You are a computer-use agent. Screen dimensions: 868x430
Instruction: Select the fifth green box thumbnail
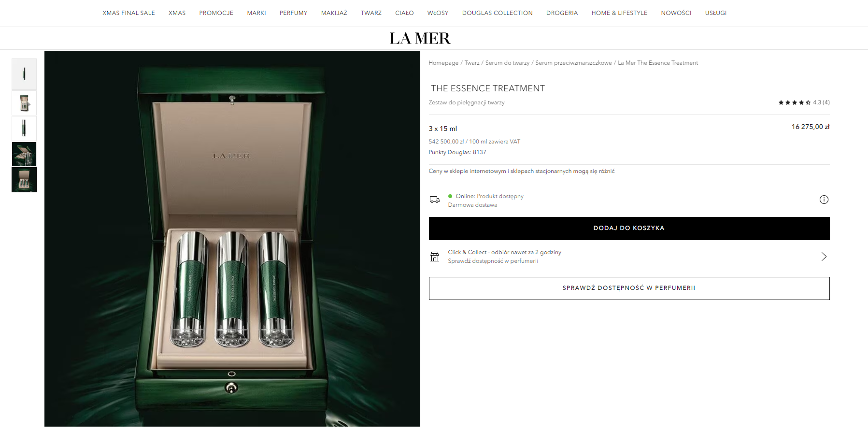pyautogui.click(x=24, y=180)
